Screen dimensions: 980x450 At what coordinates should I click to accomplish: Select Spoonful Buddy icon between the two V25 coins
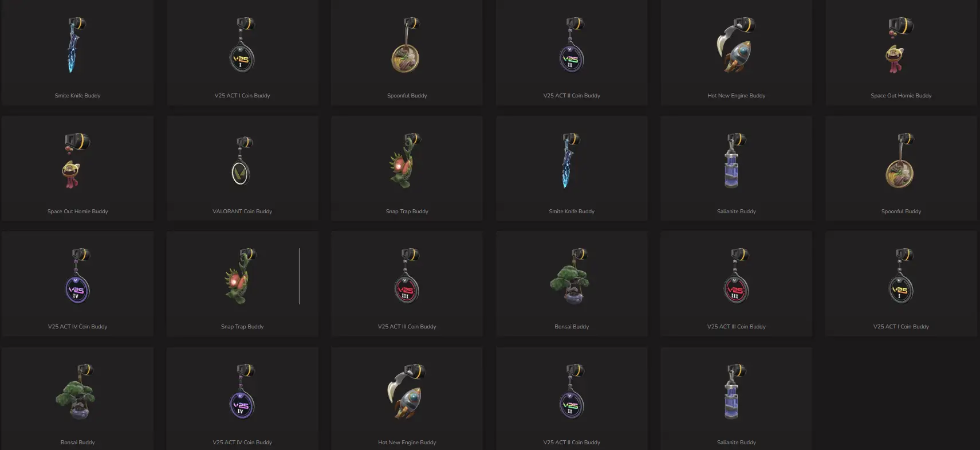407,45
